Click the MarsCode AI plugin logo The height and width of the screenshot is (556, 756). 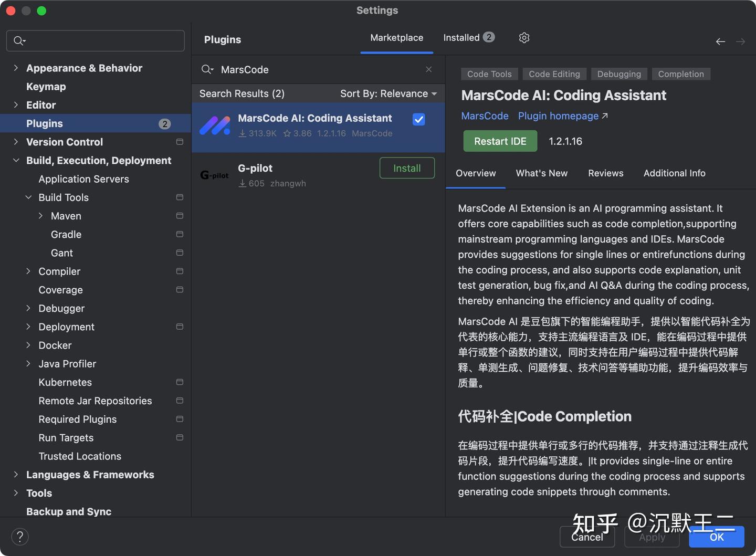[x=215, y=125]
